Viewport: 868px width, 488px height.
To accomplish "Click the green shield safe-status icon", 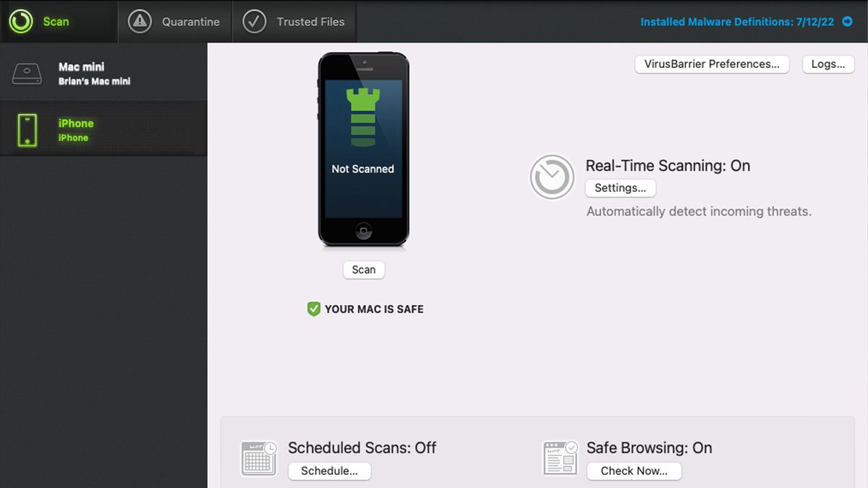I will pyautogui.click(x=314, y=309).
